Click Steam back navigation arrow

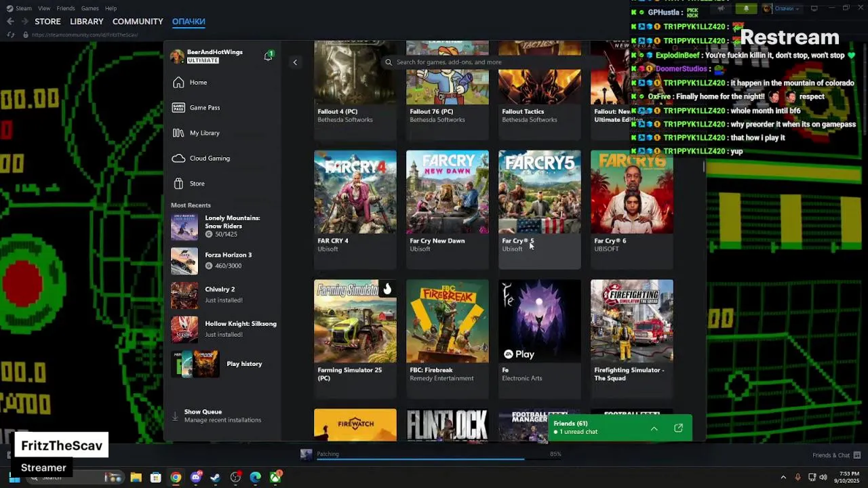point(10,22)
